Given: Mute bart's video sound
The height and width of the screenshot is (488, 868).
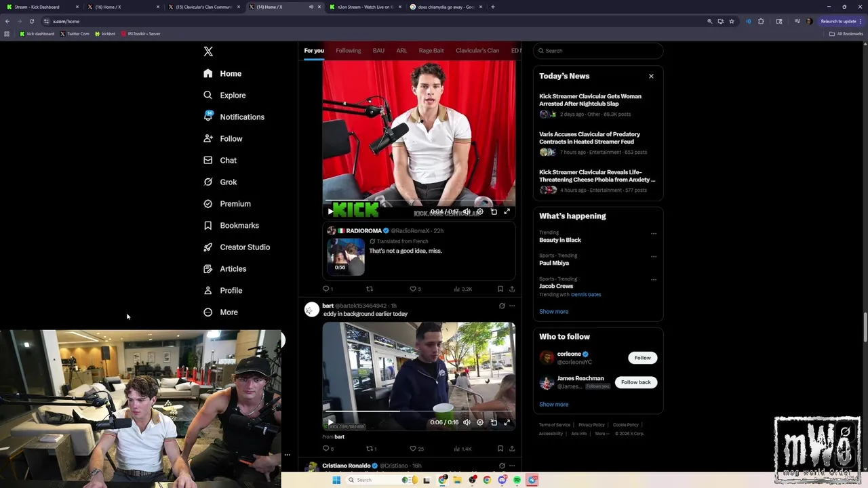Looking at the screenshot, I should pyautogui.click(x=467, y=422).
